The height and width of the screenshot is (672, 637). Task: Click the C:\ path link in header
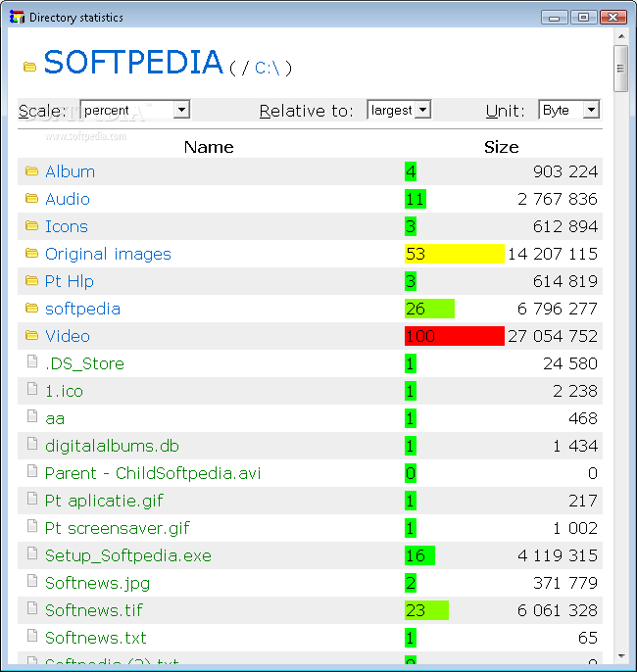(x=267, y=69)
